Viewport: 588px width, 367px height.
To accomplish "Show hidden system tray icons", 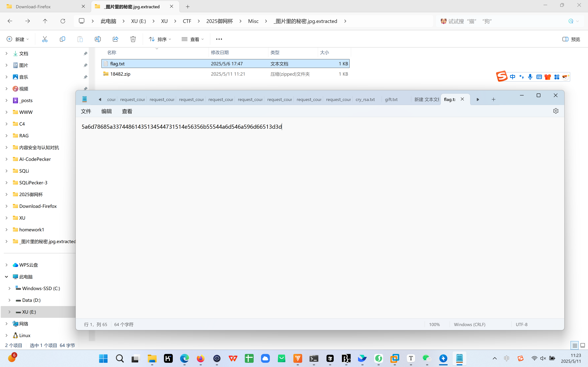I will click(494, 358).
